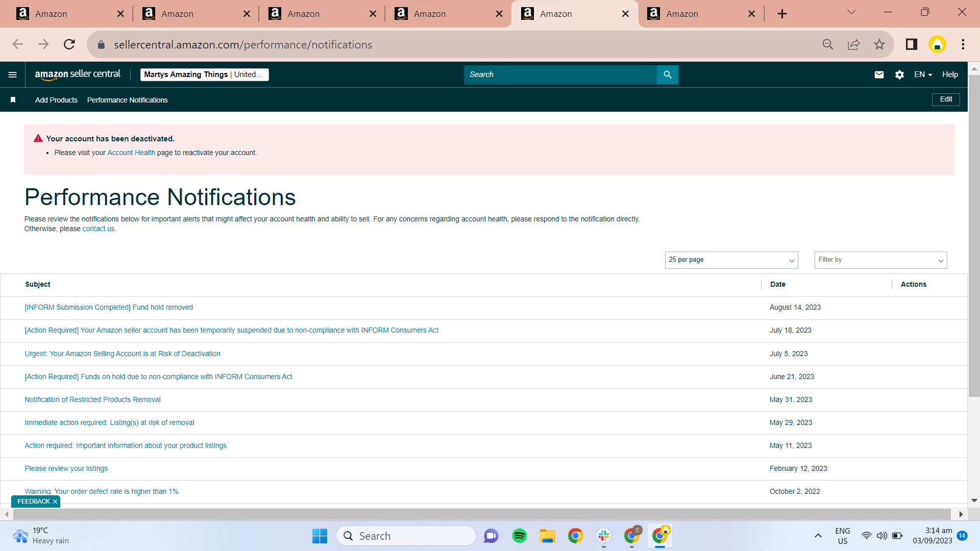Open the Listing(s) at risk of removal notification

tap(109, 422)
